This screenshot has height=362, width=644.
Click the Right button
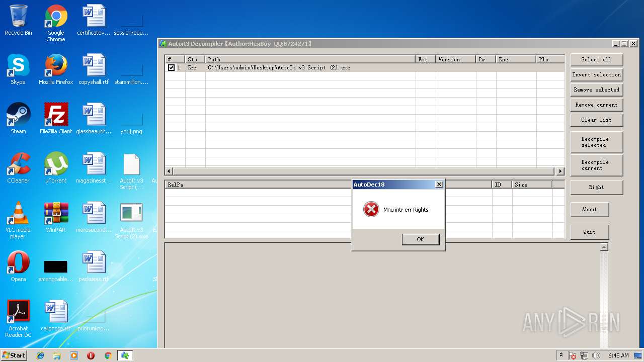tap(596, 187)
